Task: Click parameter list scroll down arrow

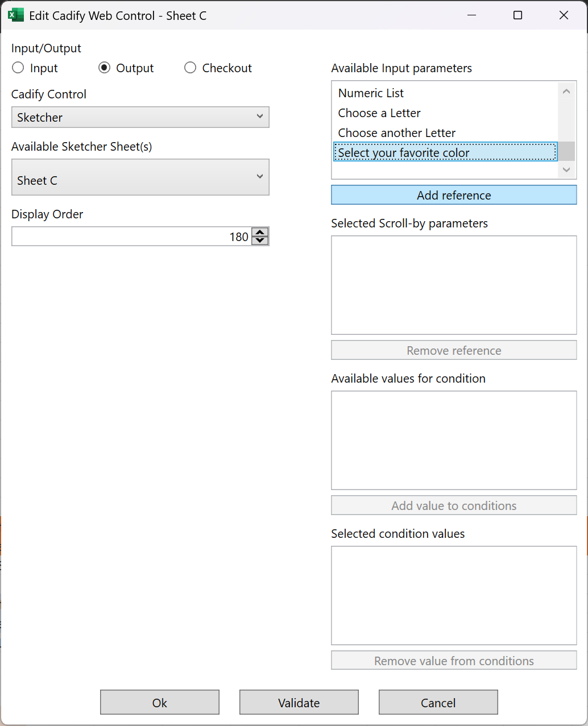Action: coord(566,169)
